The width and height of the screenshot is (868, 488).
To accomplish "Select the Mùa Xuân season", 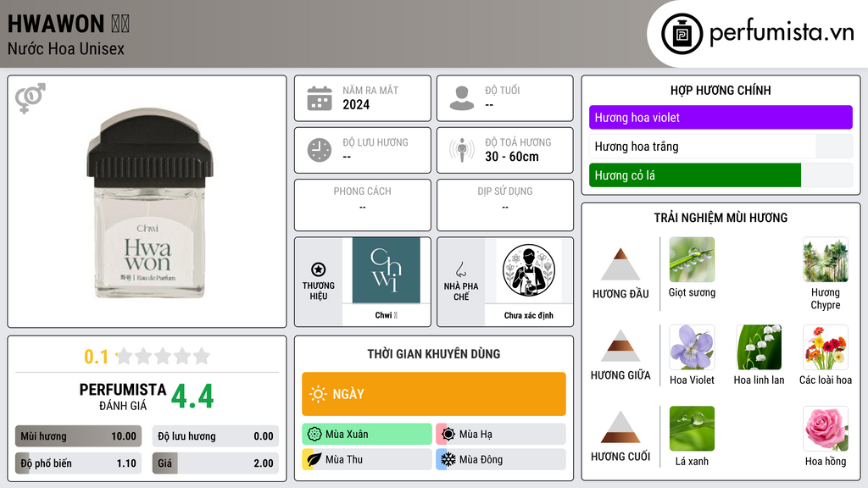I will [366, 435].
